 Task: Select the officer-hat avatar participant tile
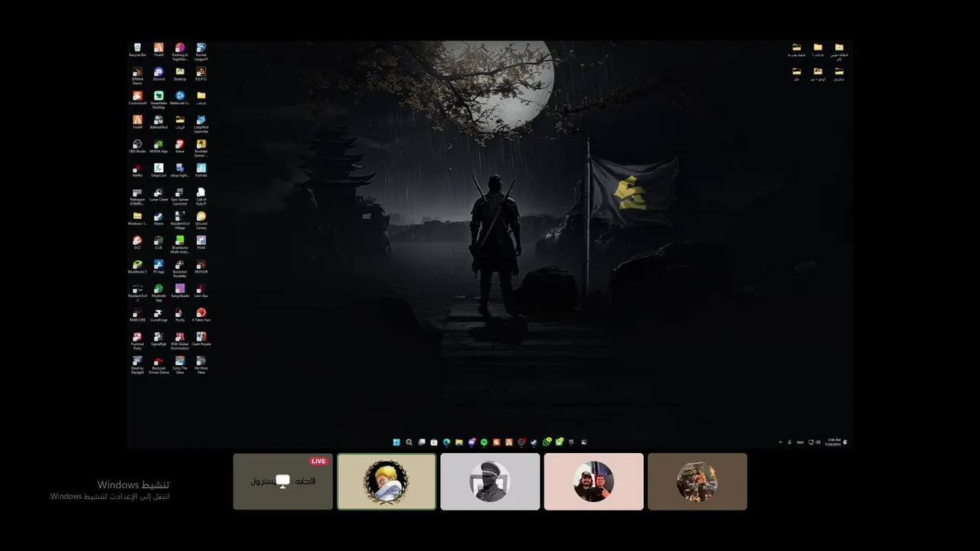coord(490,481)
